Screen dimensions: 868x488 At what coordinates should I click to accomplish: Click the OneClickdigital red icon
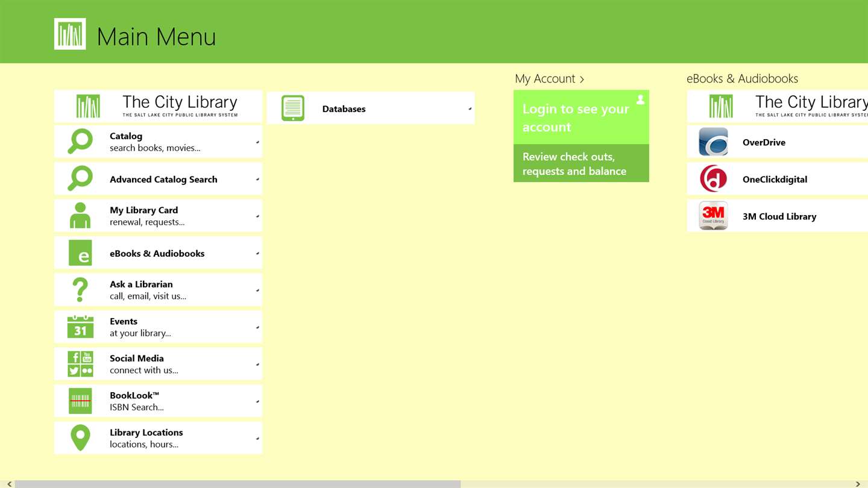[x=713, y=179]
